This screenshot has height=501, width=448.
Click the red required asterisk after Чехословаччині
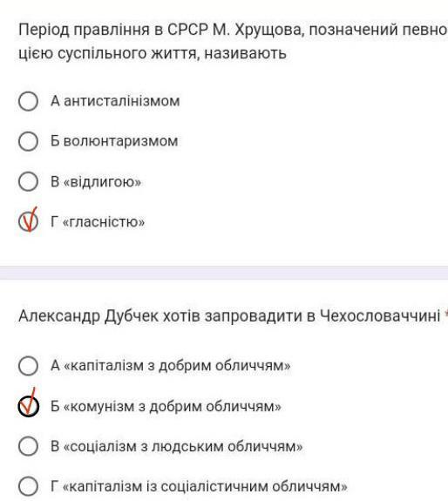[x=445, y=313]
